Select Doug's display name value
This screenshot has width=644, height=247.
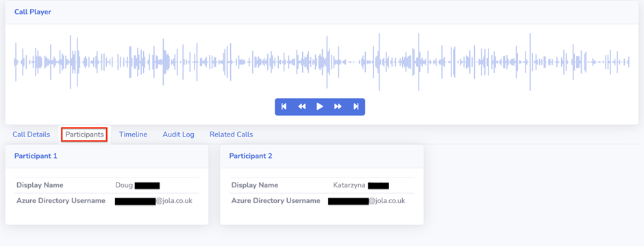coord(138,185)
